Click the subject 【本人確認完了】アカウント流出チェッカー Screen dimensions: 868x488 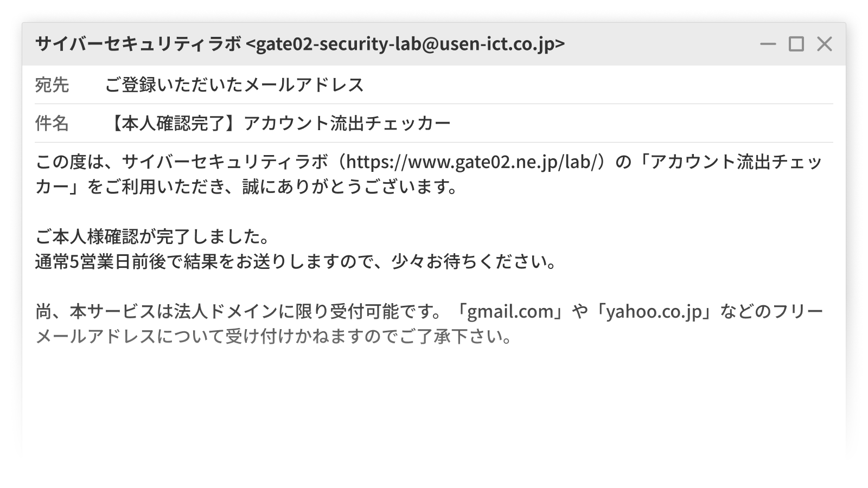tap(278, 123)
